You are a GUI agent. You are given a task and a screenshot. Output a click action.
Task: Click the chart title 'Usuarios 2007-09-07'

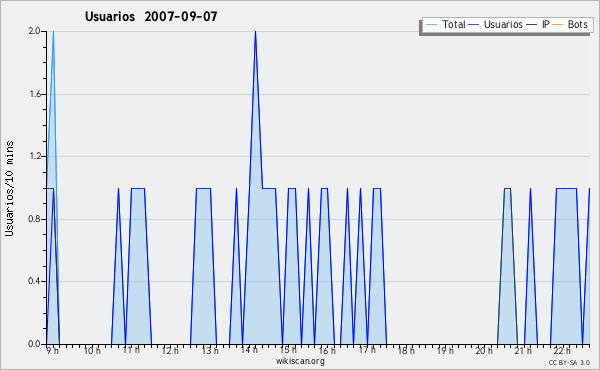point(151,16)
